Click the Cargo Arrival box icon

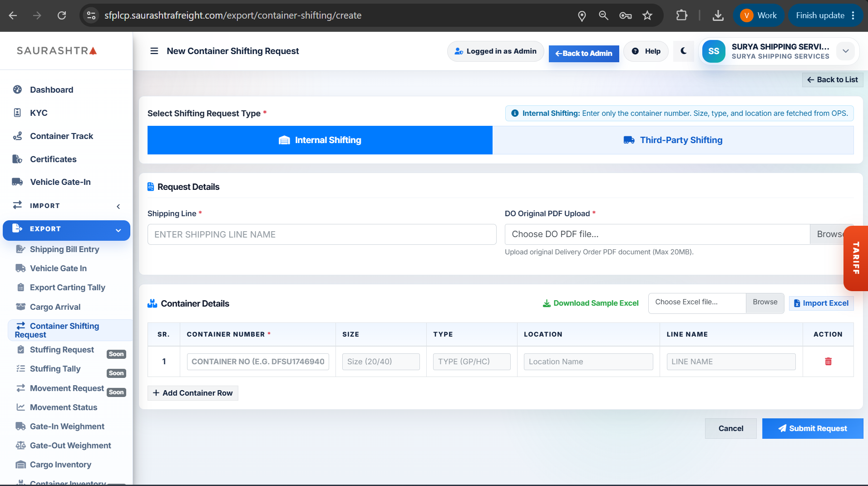(x=20, y=307)
